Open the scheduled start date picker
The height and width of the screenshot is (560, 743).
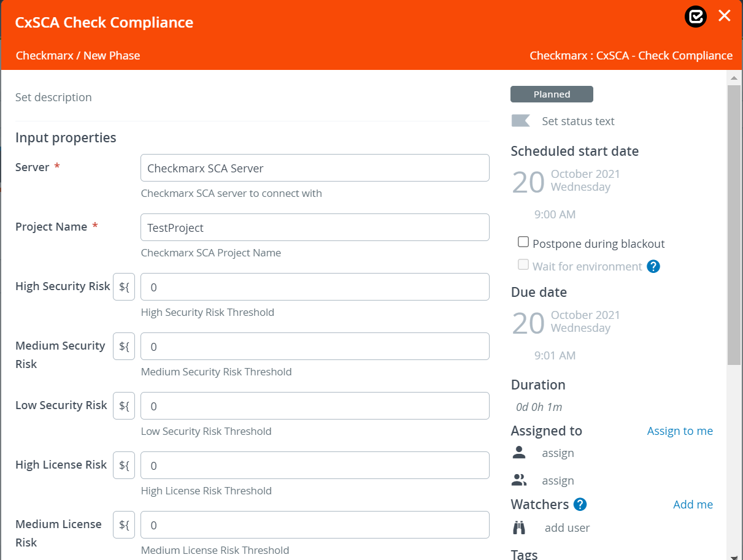(x=566, y=181)
